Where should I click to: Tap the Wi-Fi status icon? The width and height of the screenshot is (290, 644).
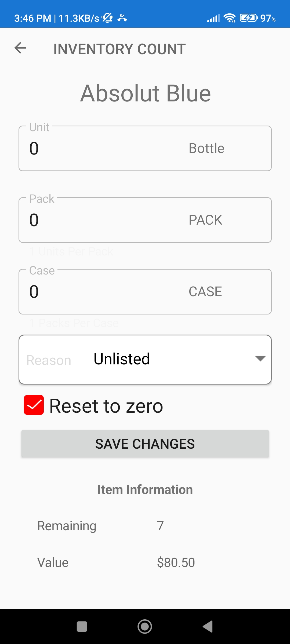pyautogui.click(x=230, y=18)
